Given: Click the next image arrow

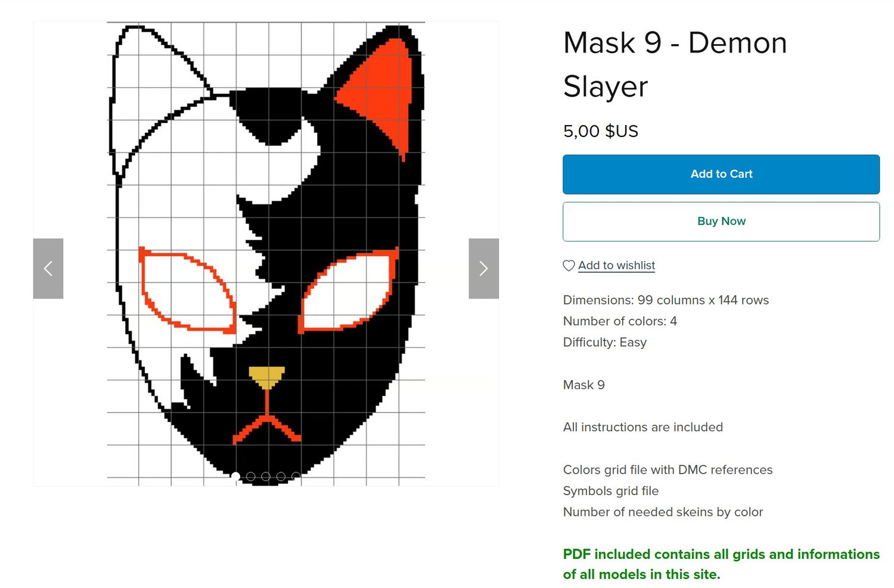Looking at the screenshot, I should tap(483, 269).
